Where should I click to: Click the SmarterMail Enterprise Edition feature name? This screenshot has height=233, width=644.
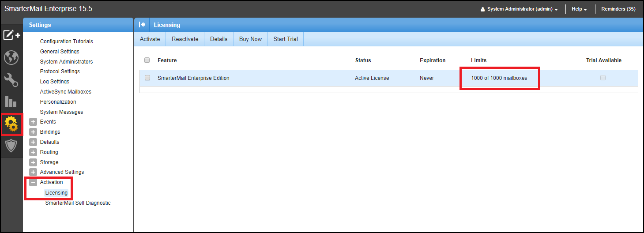[x=193, y=78]
